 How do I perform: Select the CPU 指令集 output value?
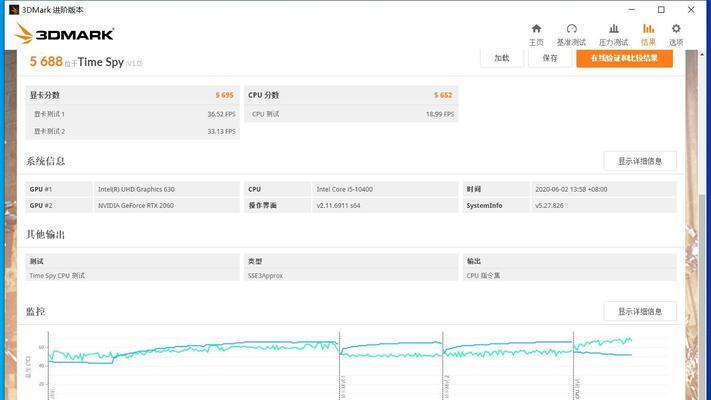tap(483, 276)
